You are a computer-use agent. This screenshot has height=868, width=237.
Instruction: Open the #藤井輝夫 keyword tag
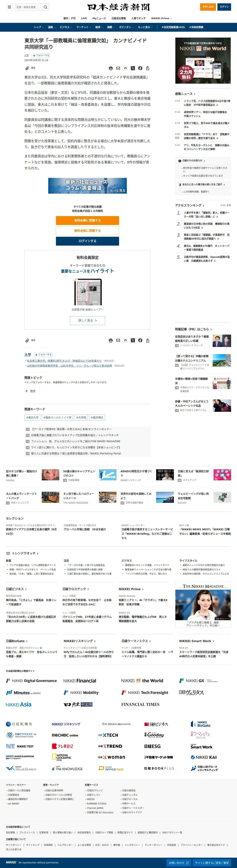click(97, 418)
